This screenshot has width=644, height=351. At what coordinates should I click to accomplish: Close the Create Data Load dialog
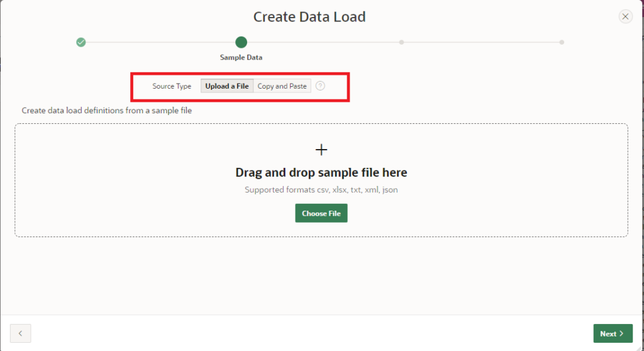(x=625, y=17)
